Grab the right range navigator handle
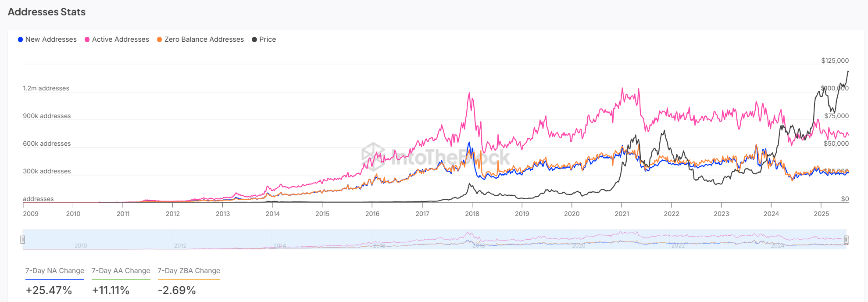Screen dimensions: 868x302 (846, 239)
